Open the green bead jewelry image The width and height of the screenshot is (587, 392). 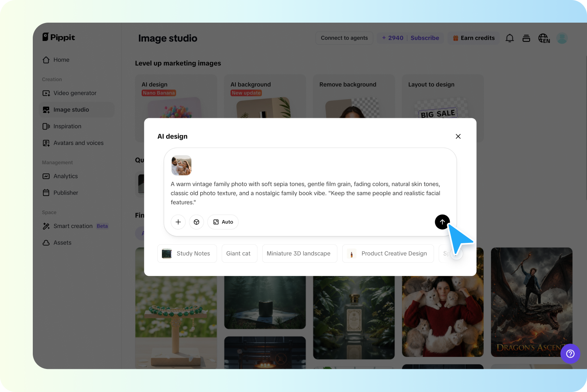tap(176, 322)
